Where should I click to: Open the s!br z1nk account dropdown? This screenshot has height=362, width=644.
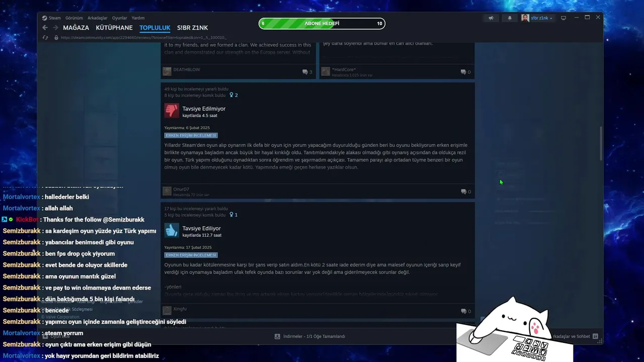point(541,18)
